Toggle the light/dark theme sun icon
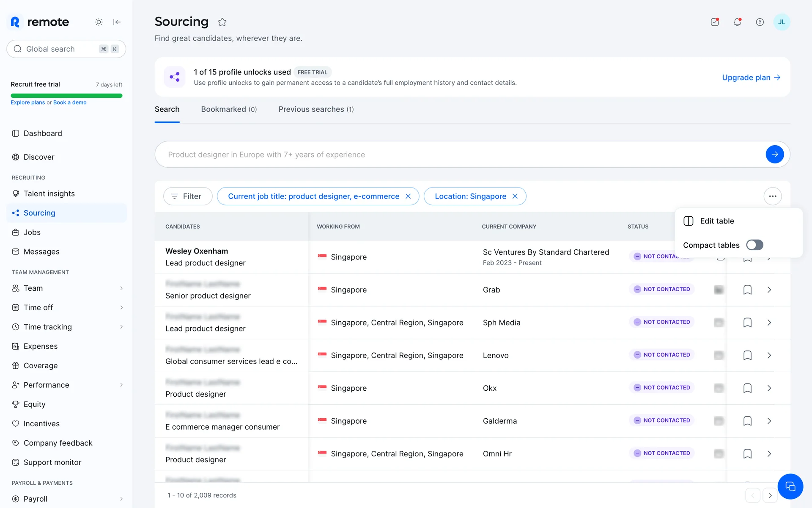This screenshot has width=812, height=508. click(99, 22)
